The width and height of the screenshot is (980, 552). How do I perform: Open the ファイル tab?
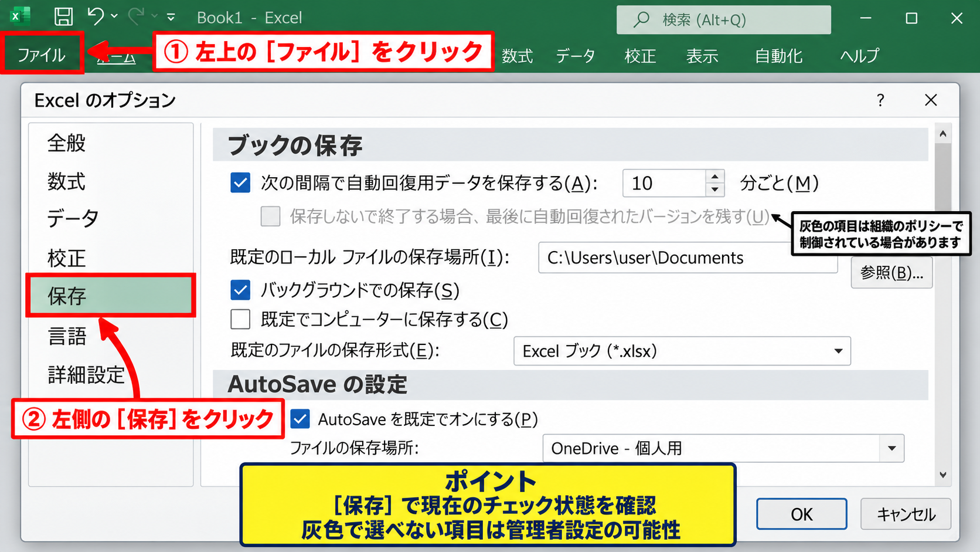[41, 55]
